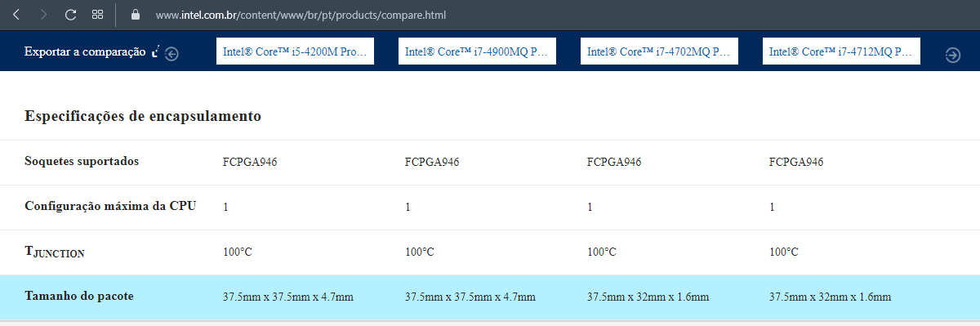Screen dimensions: 980x326
Task: Select the TJUNCTION row label
Action: point(55,252)
